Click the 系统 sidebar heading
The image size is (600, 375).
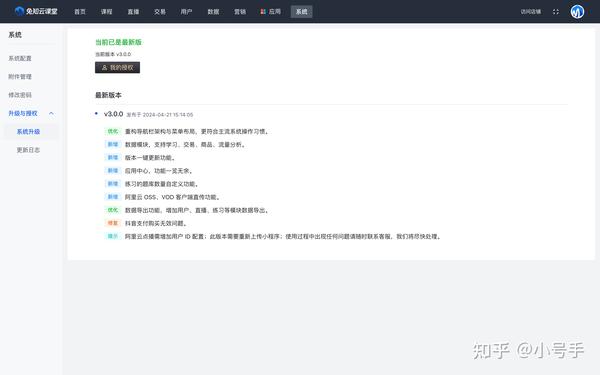(15, 35)
